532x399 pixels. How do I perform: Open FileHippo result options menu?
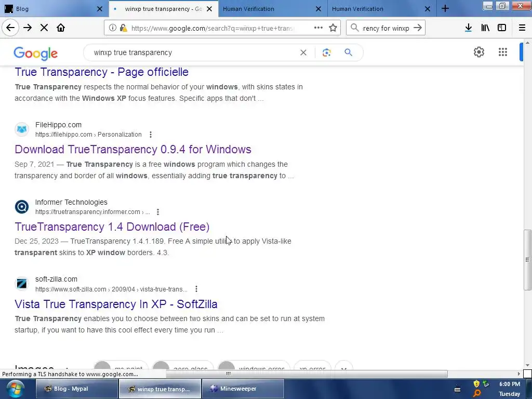(x=151, y=135)
